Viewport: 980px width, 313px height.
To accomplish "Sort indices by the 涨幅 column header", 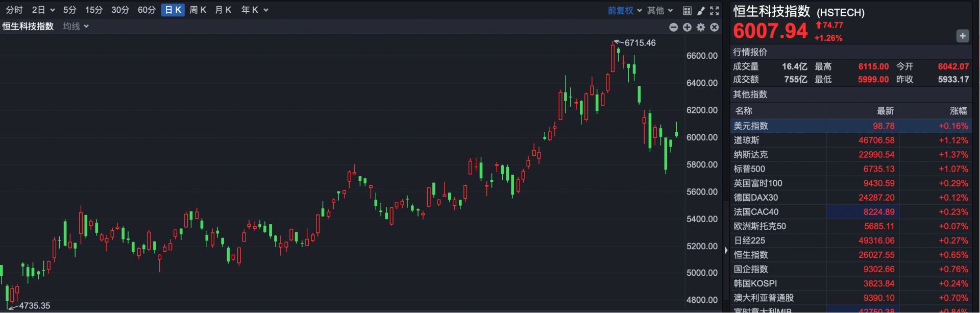I will [958, 111].
